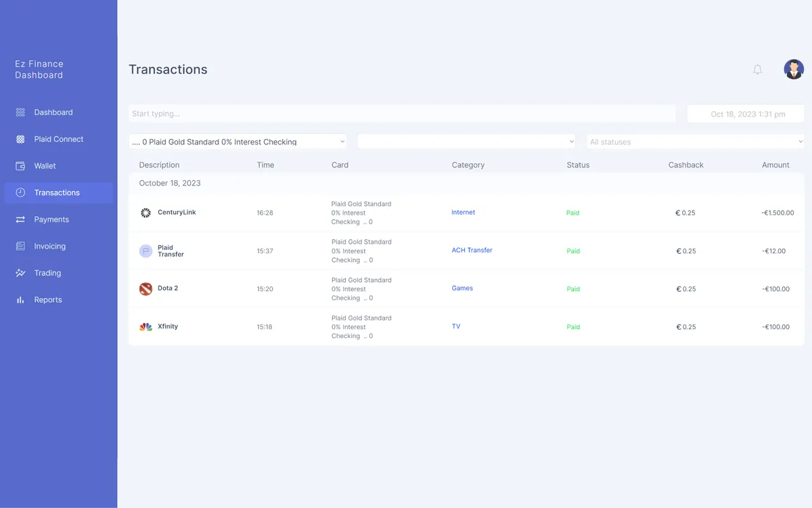Click the Plaid Transfer logo icon
This screenshot has width=812, height=508.
[145, 251]
